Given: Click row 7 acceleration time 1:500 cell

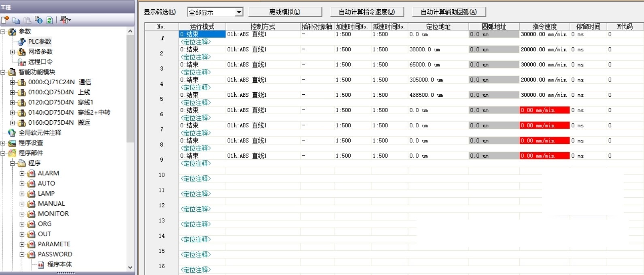Looking at the screenshot, I should 352,126.
